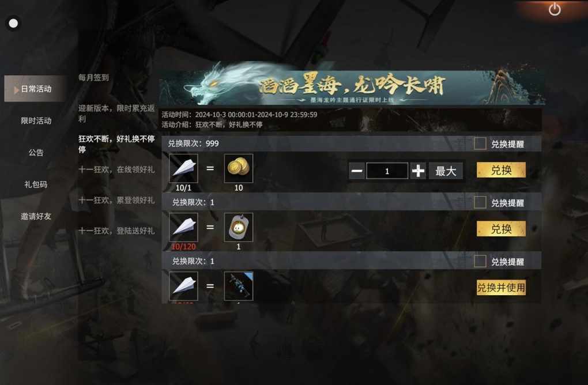
Task: Check 兑换提醒 box for weapon exchange
Action: click(480, 261)
